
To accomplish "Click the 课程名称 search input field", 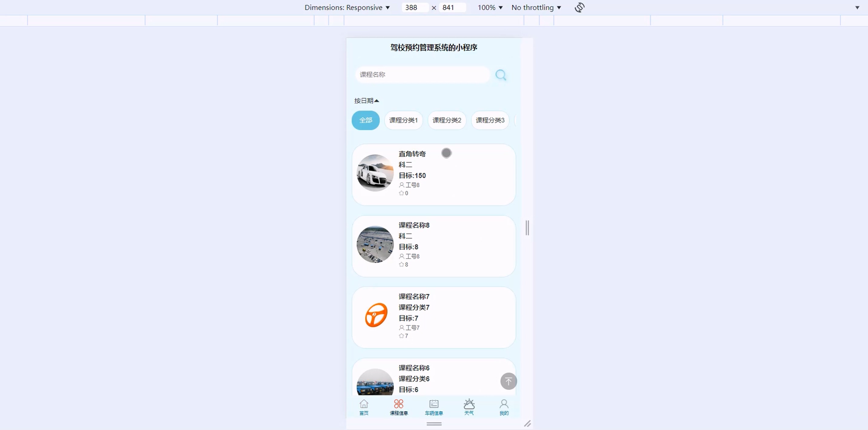I will pyautogui.click(x=422, y=74).
